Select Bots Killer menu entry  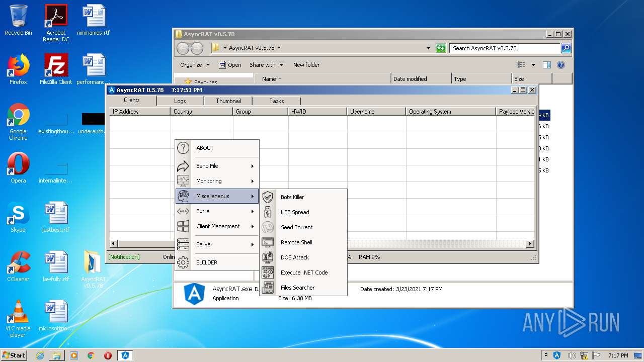(303, 197)
